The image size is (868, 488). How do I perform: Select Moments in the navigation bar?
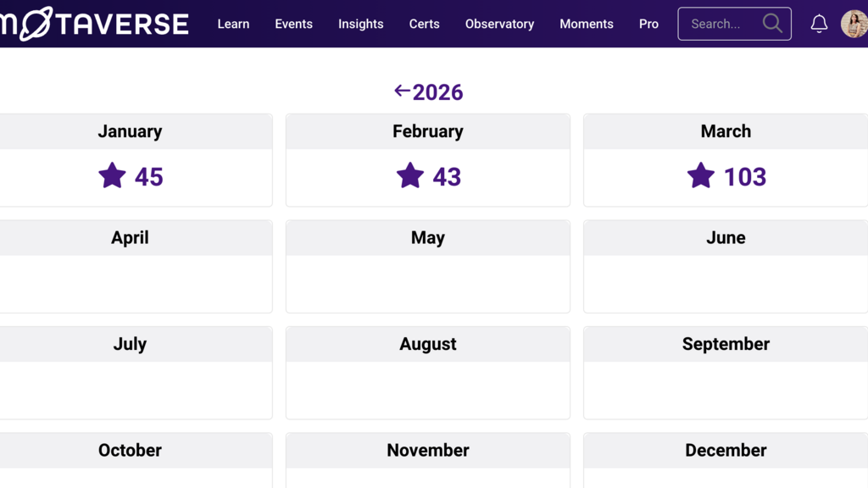(587, 24)
